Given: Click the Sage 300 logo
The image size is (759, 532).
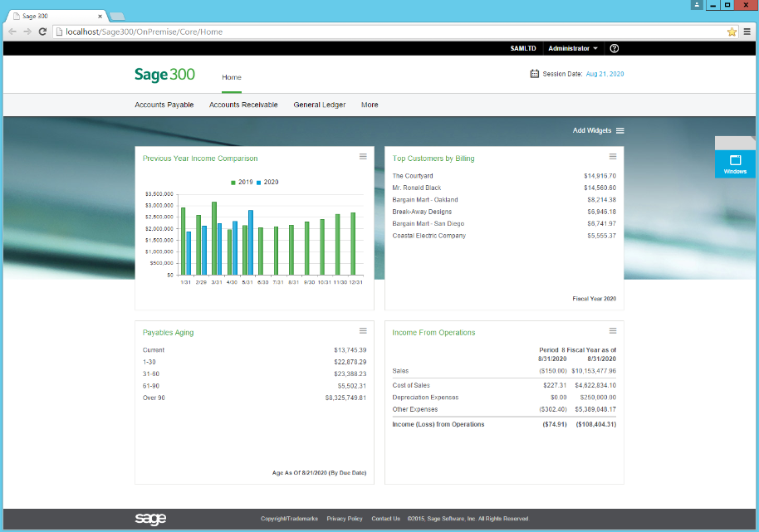Looking at the screenshot, I should click(164, 76).
